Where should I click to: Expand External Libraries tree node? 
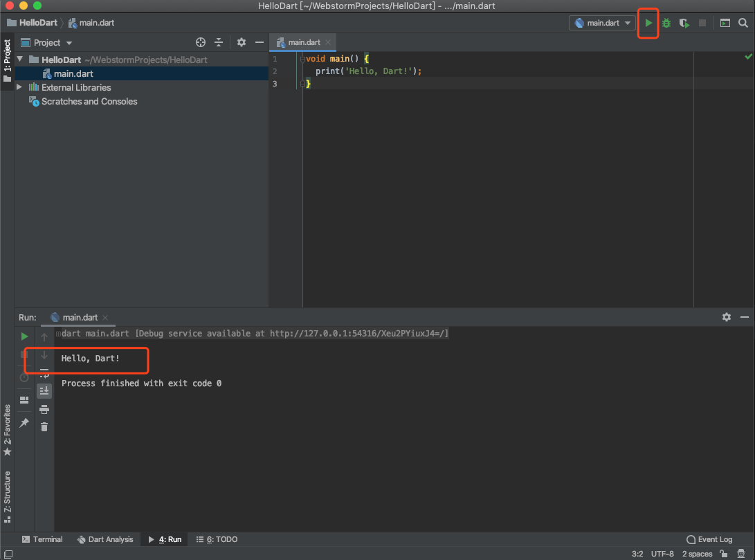[x=19, y=87]
